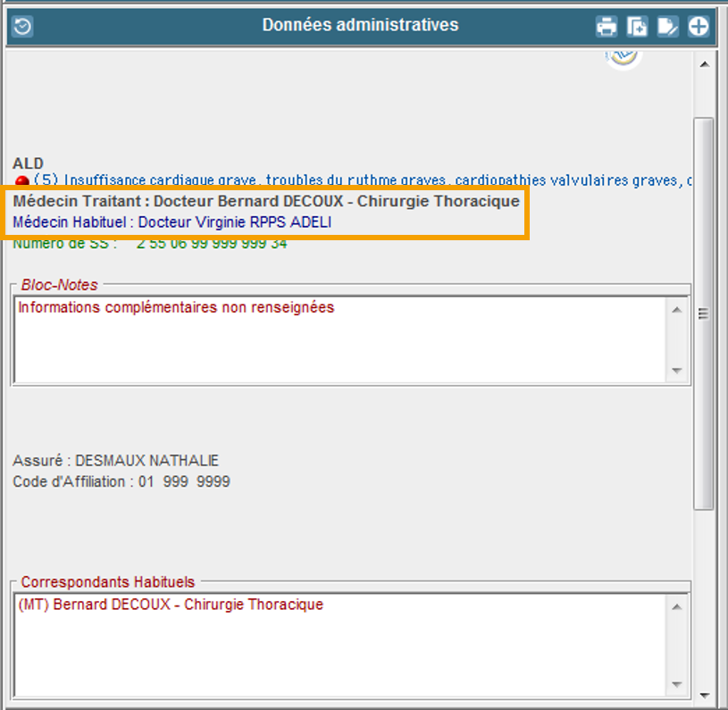Click the history clock icon in header
Viewport: 728px width, 710px height.
[22, 26]
